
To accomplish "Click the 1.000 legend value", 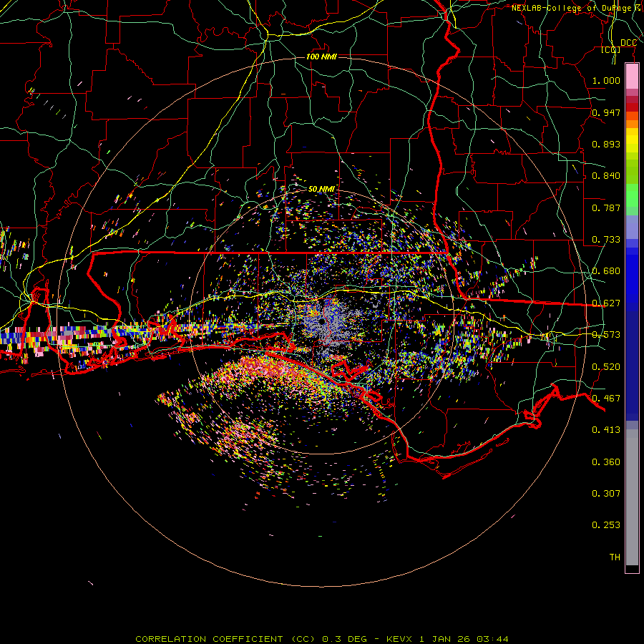I will pyautogui.click(x=606, y=80).
